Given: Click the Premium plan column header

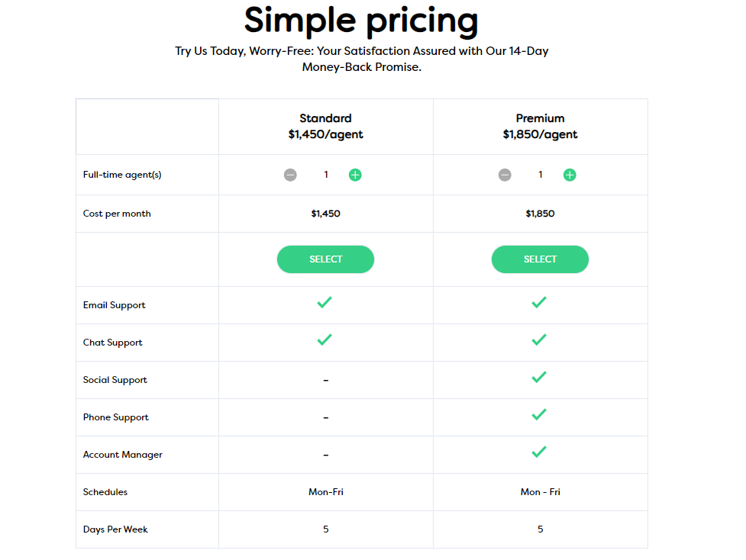Looking at the screenshot, I should coord(540,126).
